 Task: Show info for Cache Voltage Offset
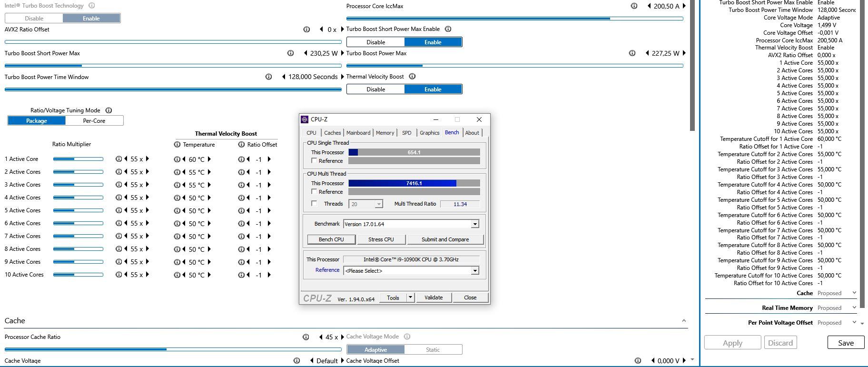(638, 361)
